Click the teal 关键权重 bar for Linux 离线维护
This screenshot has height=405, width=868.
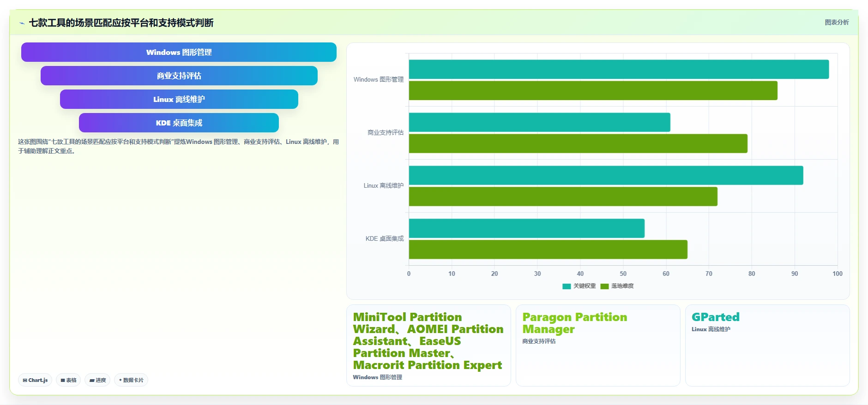[x=606, y=175]
